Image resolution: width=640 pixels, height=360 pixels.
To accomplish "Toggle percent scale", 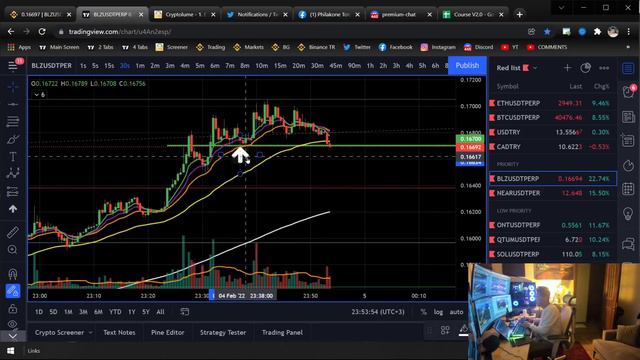I will [424, 312].
